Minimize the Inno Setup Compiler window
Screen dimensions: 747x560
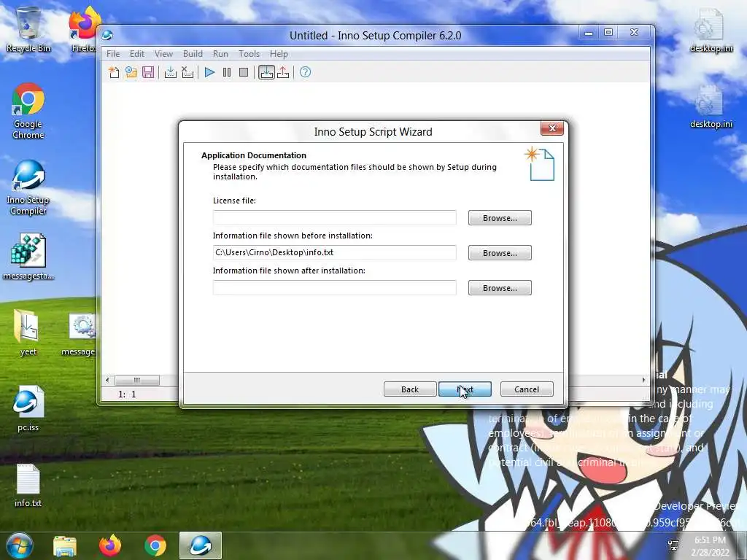[589, 32]
